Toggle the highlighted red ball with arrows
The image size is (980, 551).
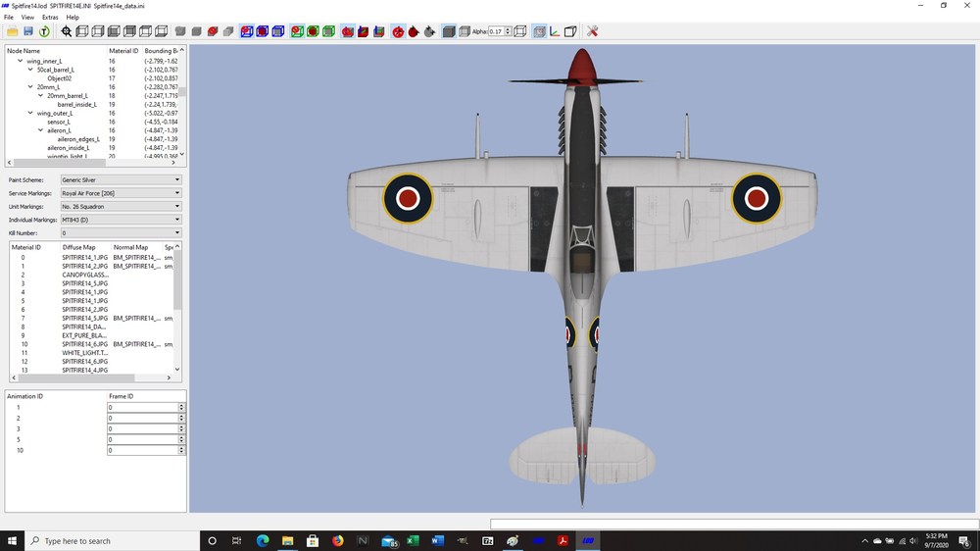click(398, 31)
